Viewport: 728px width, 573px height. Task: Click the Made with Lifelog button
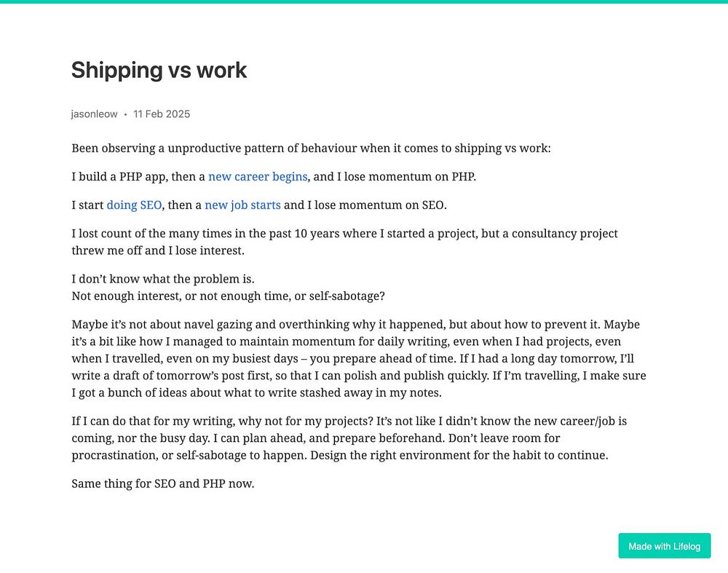point(665,546)
